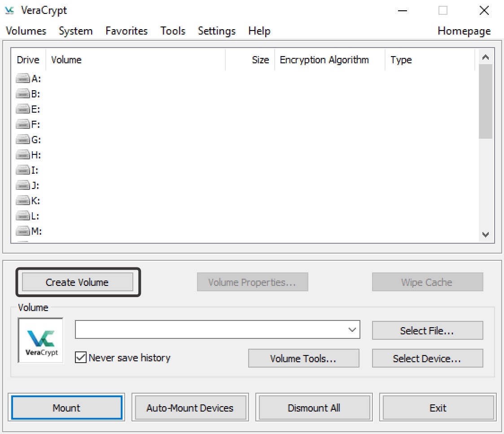Sort by the Size column header
504x434 pixels.
click(250, 60)
